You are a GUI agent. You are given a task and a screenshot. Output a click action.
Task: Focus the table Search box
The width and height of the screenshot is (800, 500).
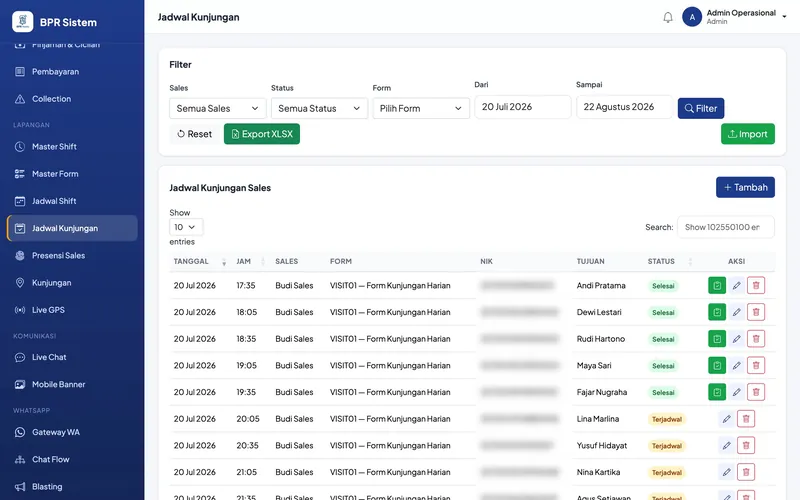pyautogui.click(x=726, y=227)
